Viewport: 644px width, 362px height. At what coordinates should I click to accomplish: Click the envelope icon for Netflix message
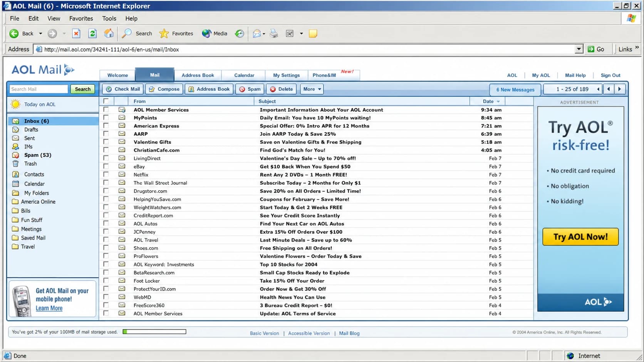coord(122,174)
